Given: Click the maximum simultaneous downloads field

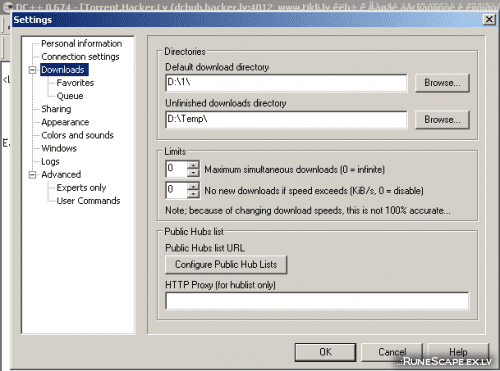Looking at the screenshot, I should click(x=177, y=169).
